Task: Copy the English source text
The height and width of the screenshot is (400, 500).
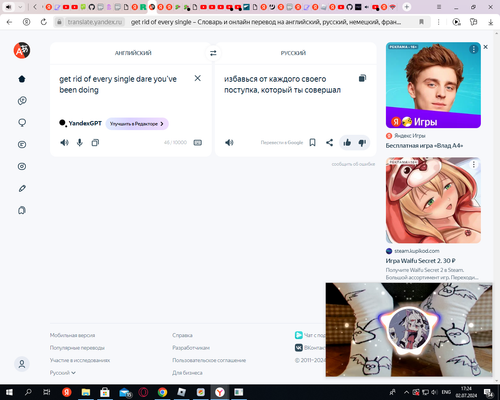Action: tap(95, 143)
